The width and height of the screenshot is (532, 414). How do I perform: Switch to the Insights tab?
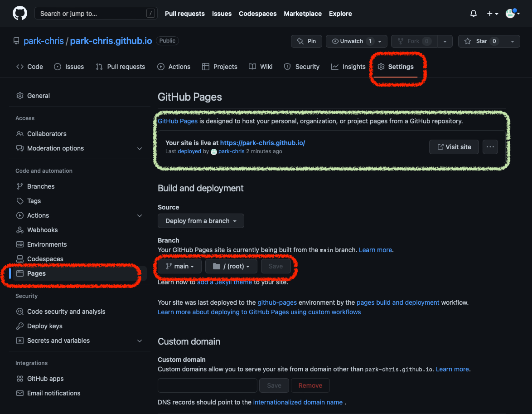tap(348, 67)
